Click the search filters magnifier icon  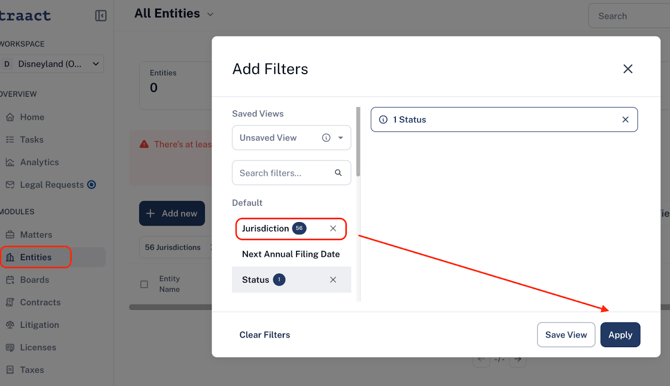[338, 173]
